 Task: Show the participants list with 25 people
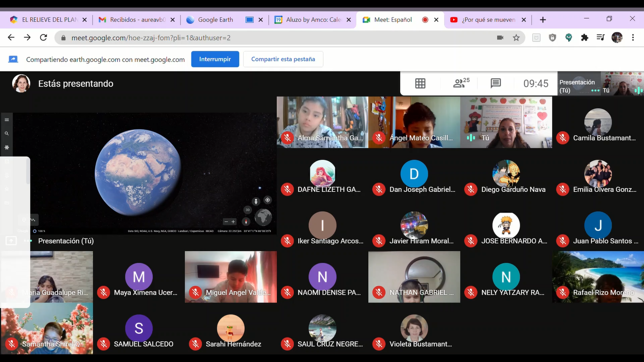point(461,83)
